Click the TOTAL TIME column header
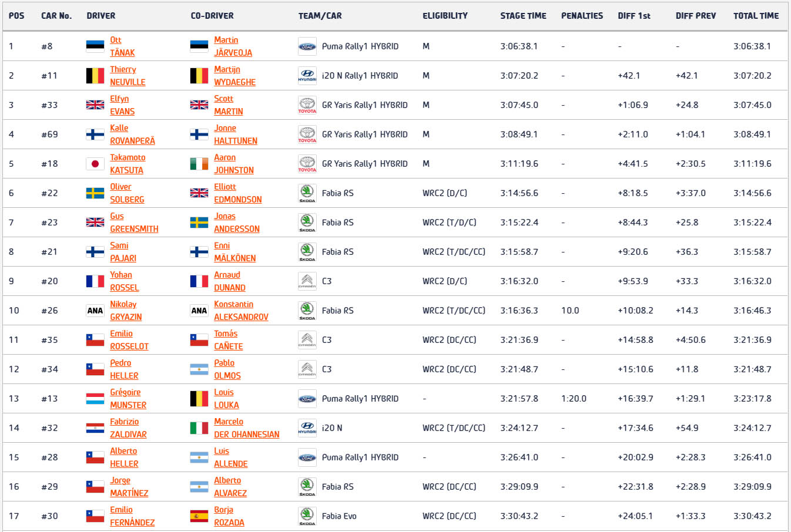791x532 pixels. (756, 16)
